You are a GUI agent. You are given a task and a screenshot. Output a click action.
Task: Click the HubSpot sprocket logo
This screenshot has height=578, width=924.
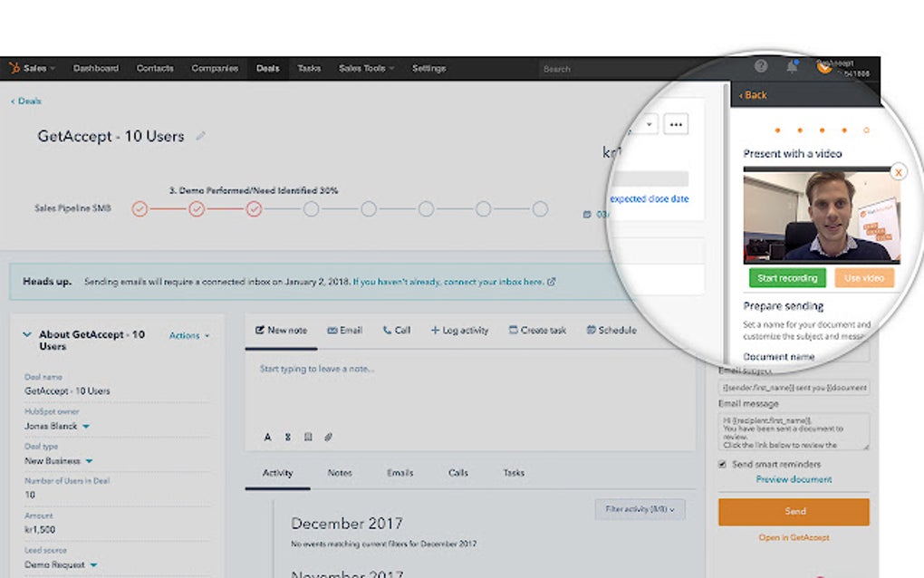coord(14,68)
